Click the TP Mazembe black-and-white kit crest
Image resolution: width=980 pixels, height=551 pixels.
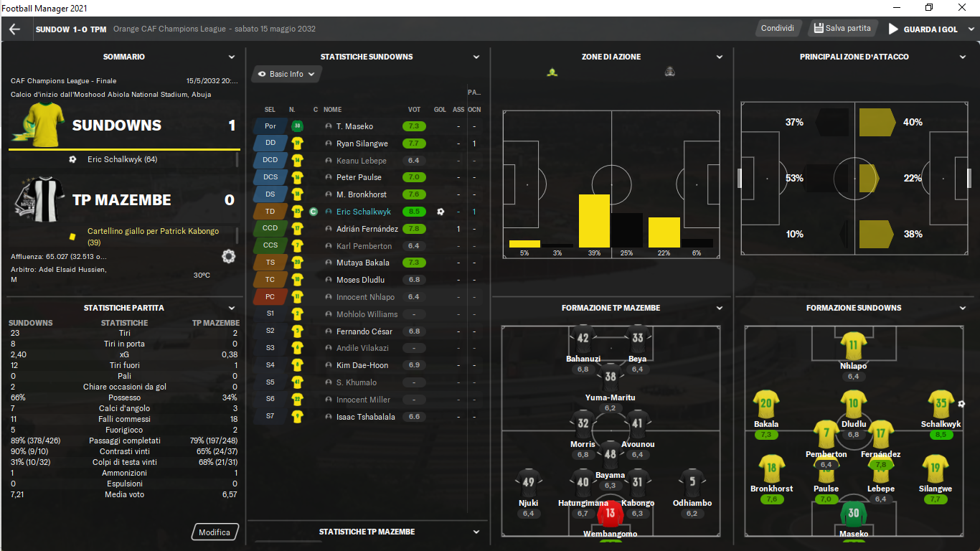click(x=38, y=199)
